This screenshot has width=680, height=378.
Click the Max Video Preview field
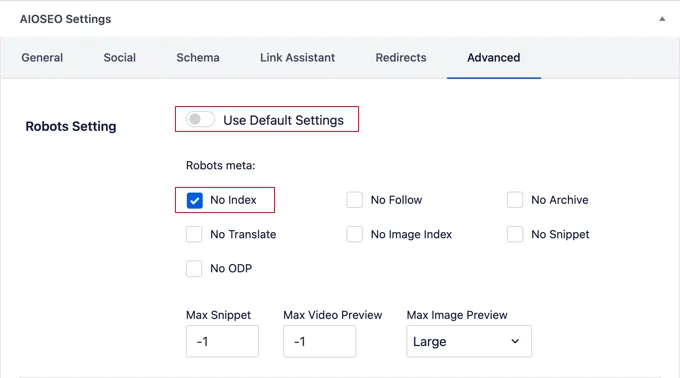click(320, 342)
